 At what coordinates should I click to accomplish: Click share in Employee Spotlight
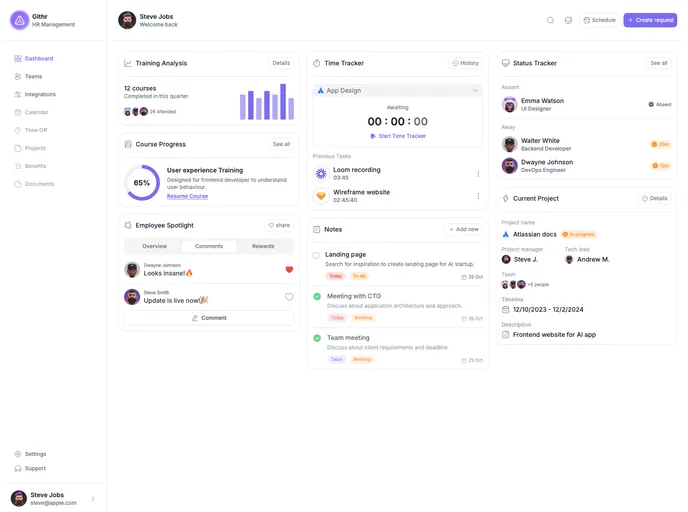point(279,226)
